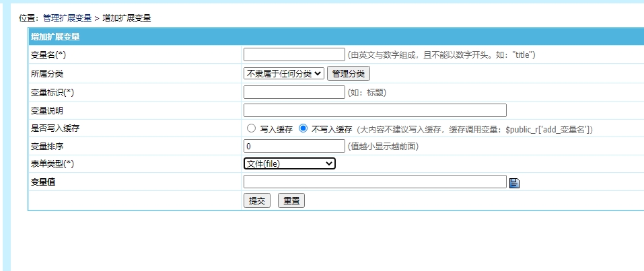Click the file select icon beside 变量值
Image resolution: width=644 pixels, height=271 pixels.
(x=514, y=182)
